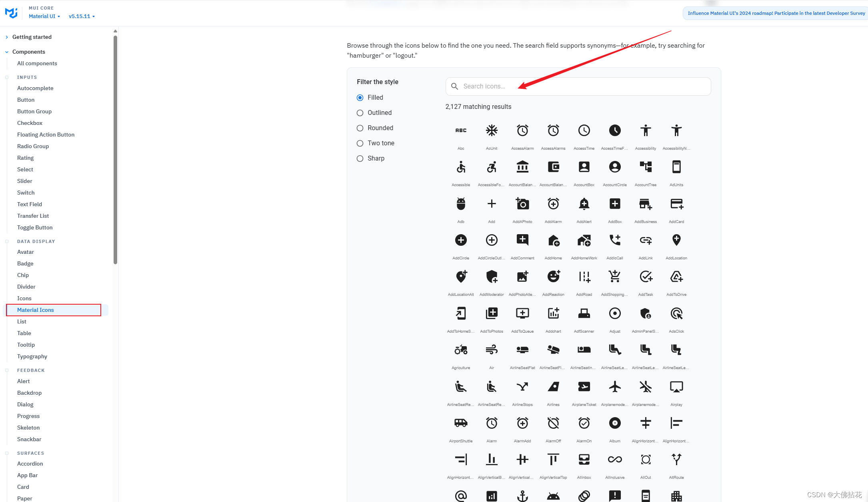
Task: Pick the AllInclusive infinity icon
Action: pos(615,460)
